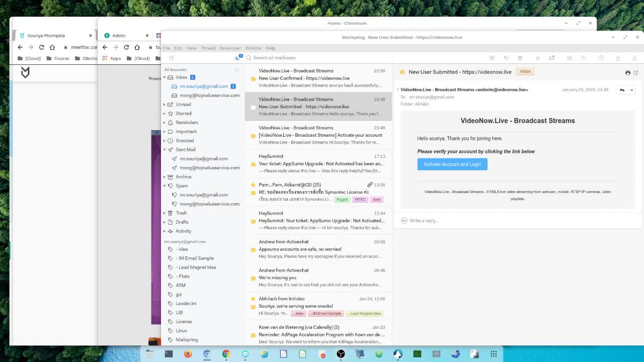
Task: Open the Developer menu
Action: (x=230, y=48)
